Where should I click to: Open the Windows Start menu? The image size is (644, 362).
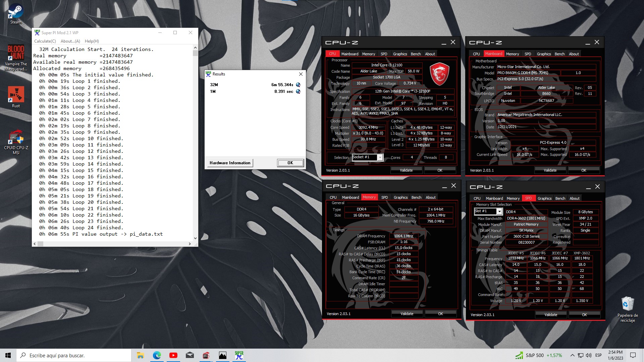click(8, 355)
